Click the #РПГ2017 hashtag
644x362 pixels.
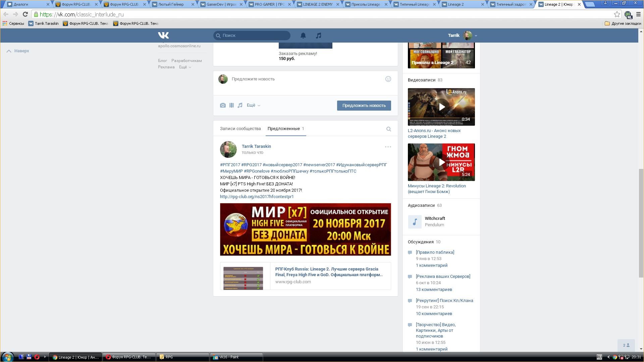click(230, 165)
